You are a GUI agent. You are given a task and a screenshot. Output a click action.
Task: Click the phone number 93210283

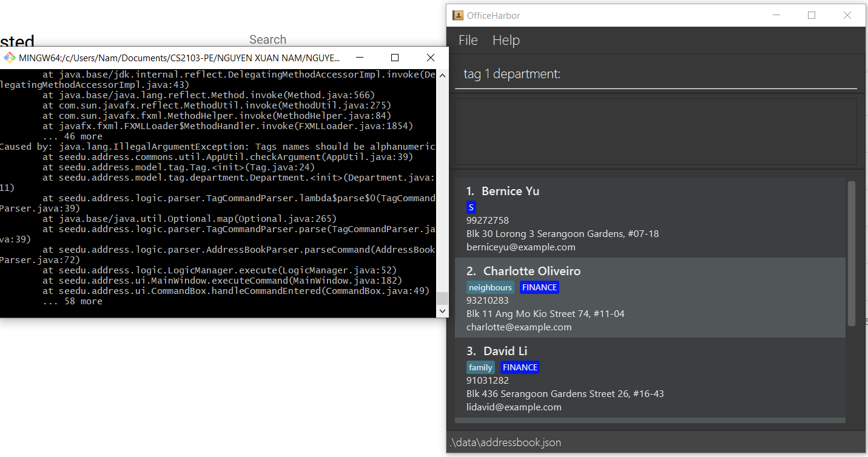click(488, 300)
